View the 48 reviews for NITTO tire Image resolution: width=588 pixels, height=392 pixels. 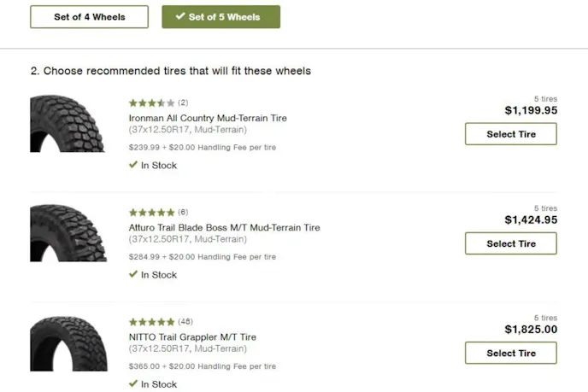pyautogui.click(x=185, y=322)
